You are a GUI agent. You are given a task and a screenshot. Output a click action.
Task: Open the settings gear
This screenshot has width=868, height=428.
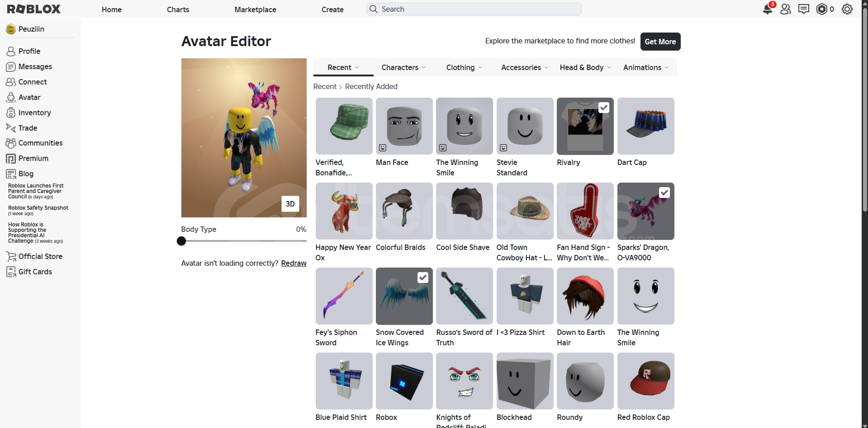pyautogui.click(x=847, y=9)
